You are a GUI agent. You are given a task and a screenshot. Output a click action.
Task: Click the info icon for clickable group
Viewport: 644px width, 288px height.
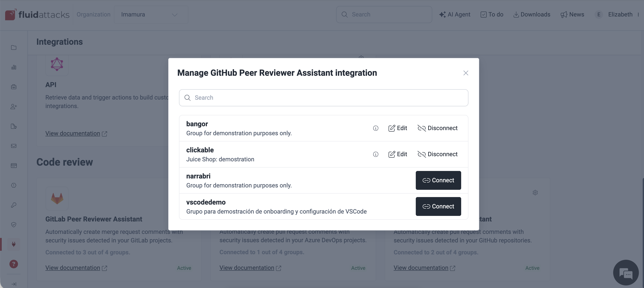coord(376,154)
